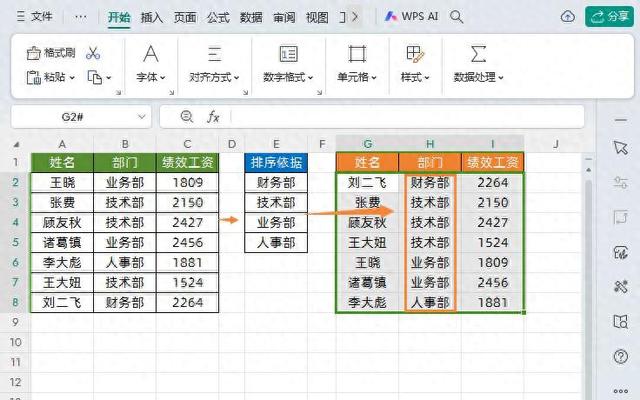Switch to the 页面 tab
The width and height of the screenshot is (640, 400).
pyautogui.click(x=185, y=18)
